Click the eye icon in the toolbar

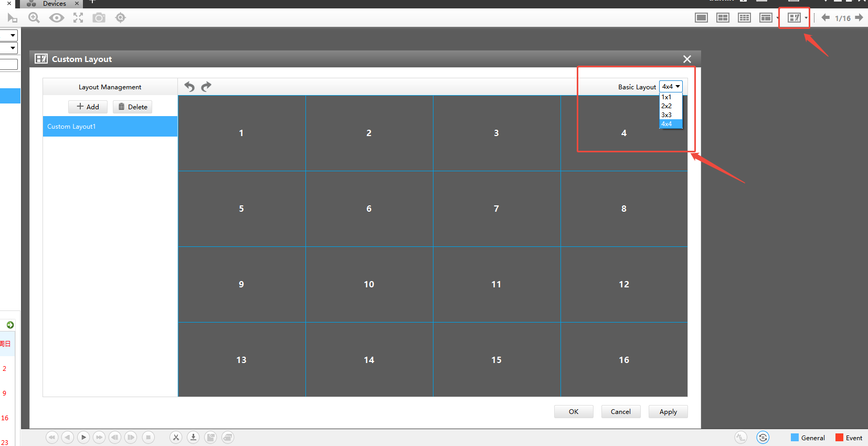coord(57,18)
